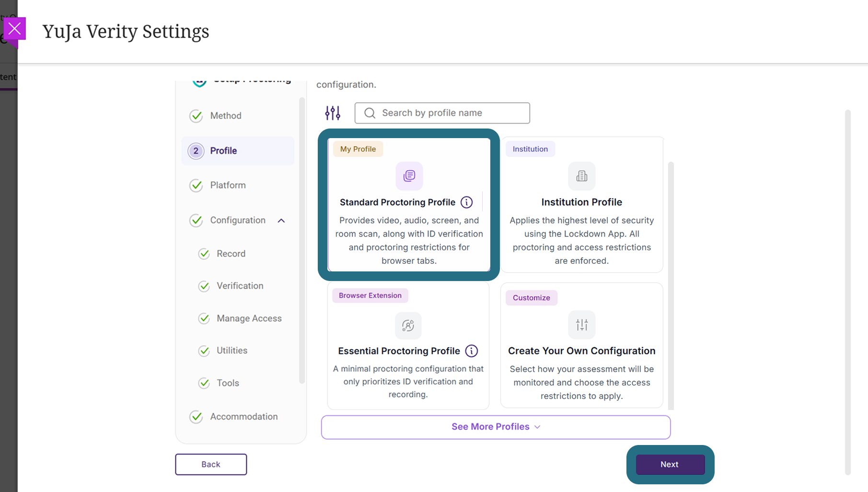Viewport: 868px width, 492px height.
Task: Click the Standard Proctoring Profile info icon
Action: coord(466,202)
